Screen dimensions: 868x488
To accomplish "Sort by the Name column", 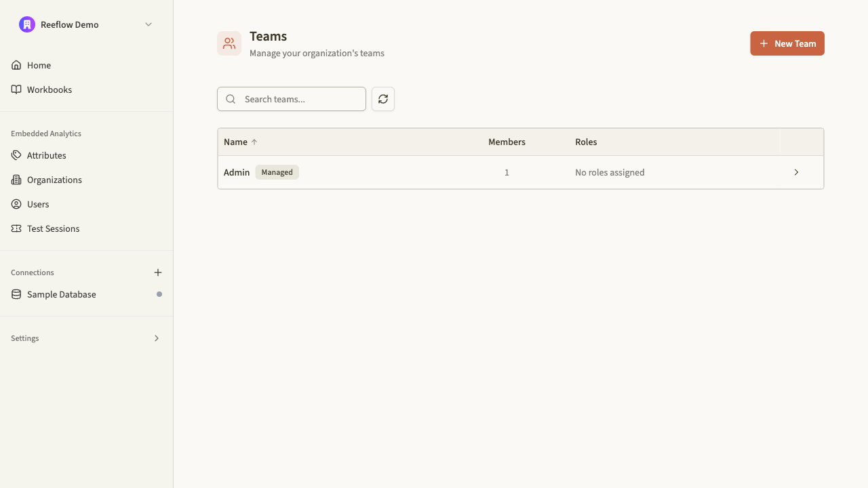I will pyautogui.click(x=239, y=142).
